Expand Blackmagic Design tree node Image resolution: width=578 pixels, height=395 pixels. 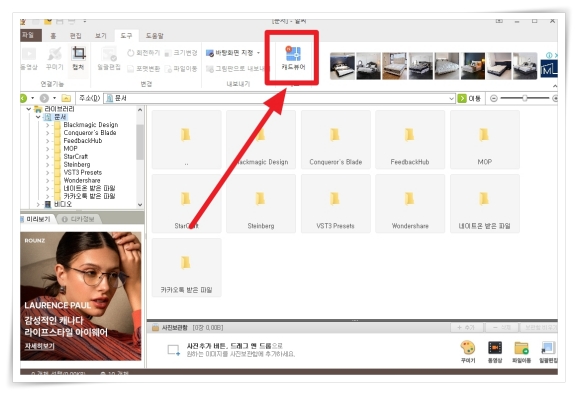pyautogui.click(x=48, y=125)
